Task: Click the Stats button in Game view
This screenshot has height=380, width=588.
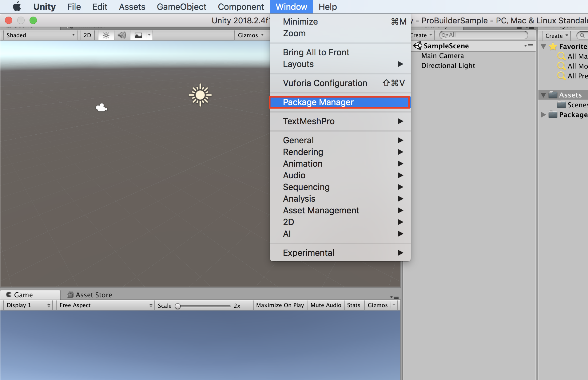Action: tap(353, 305)
